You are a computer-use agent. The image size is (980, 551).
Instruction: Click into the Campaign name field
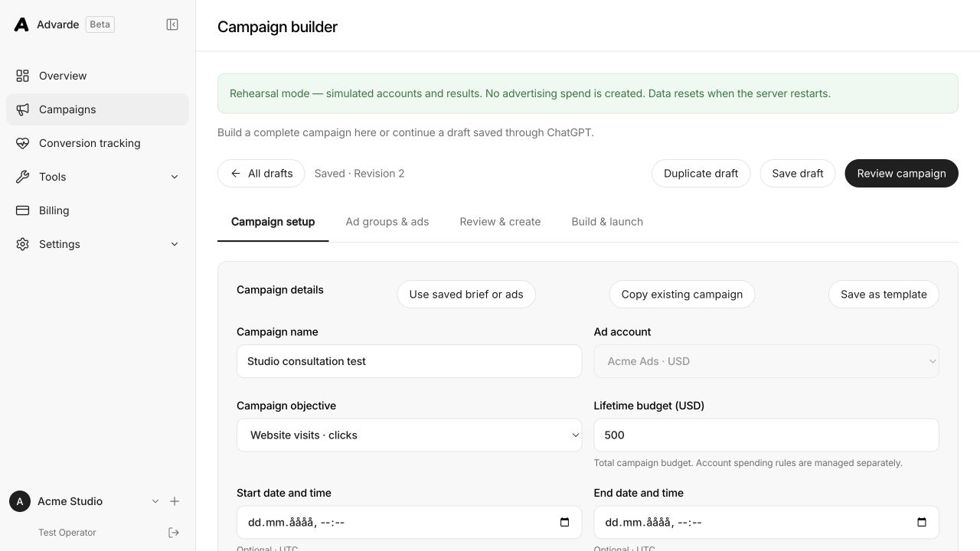[x=410, y=361]
